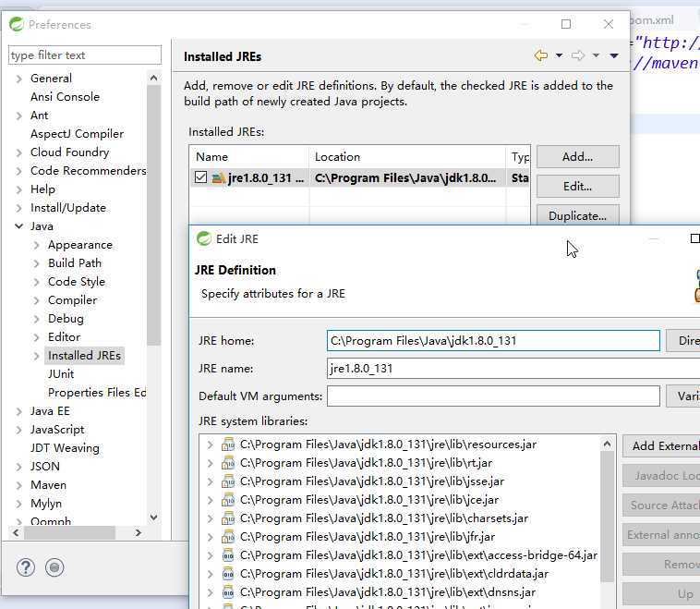Open the view menu triangle in Installed JREs header

click(x=614, y=55)
